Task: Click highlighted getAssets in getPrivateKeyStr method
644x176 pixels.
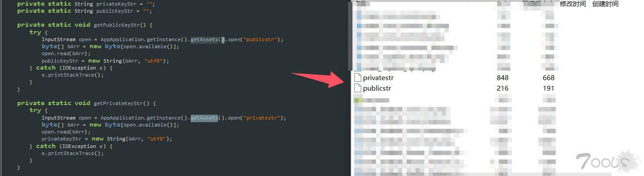Action: (x=204, y=118)
